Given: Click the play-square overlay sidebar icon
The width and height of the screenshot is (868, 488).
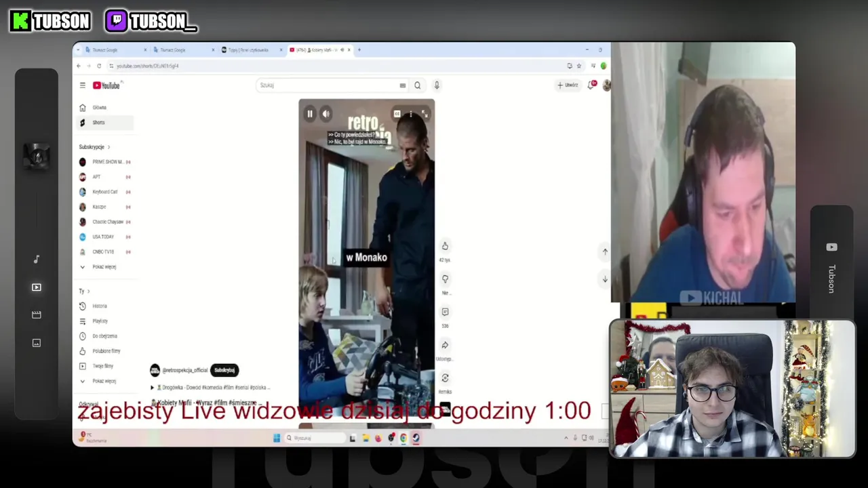Looking at the screenshot, I should [37, 287].
